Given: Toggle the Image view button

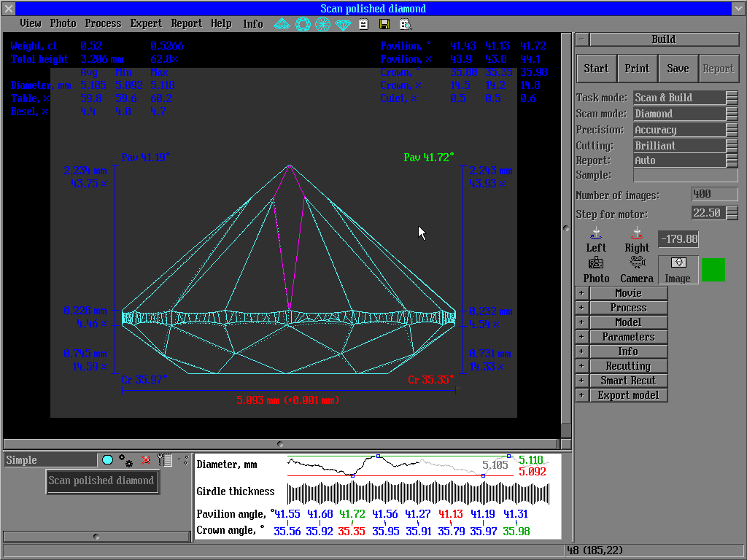Looking at the screenshot, I should click(x=678, y=269).
